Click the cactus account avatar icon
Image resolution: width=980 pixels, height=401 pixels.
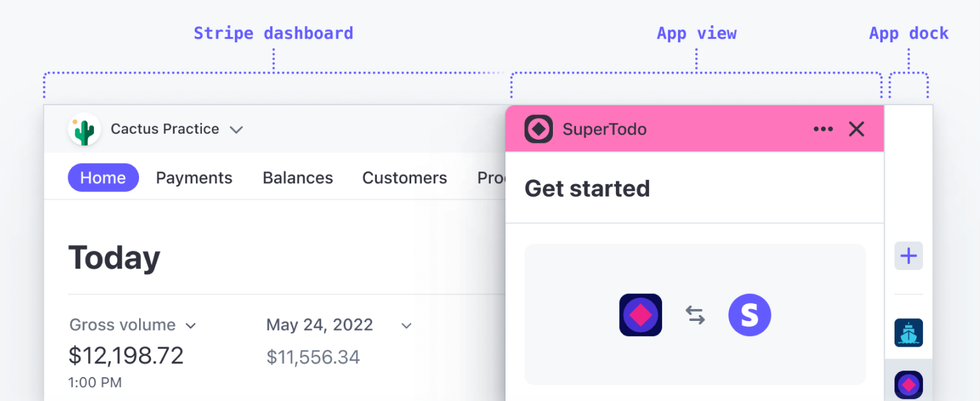click(84, 129)
